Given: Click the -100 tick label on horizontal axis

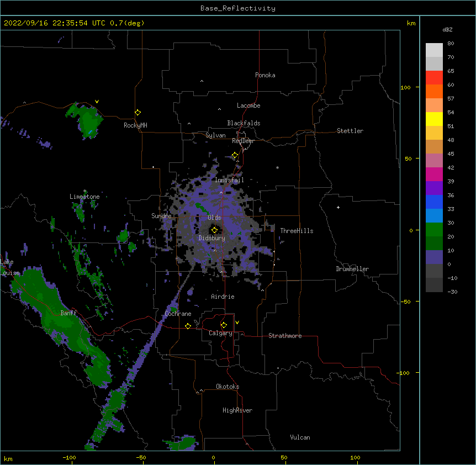Looking at the screenshot, I should pos(69,457).
